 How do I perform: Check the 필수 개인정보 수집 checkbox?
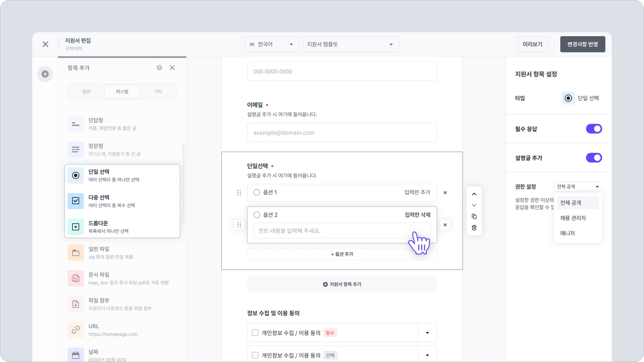tap(255, 333)
